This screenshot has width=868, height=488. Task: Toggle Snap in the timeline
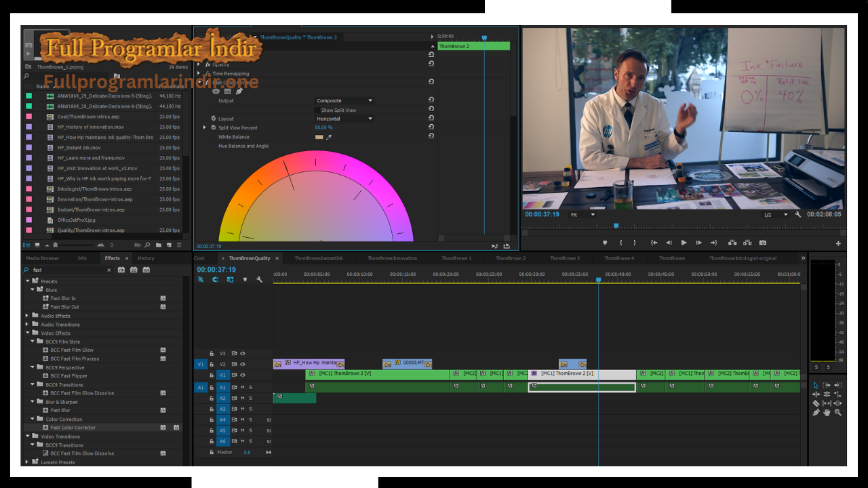click(215, 279)
